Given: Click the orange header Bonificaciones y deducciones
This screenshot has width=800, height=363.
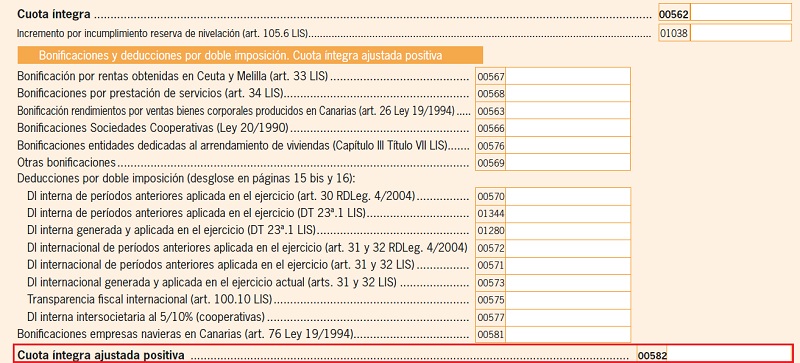Looking at the screenshot, I should pyautogui.click(x=250, y=55).
